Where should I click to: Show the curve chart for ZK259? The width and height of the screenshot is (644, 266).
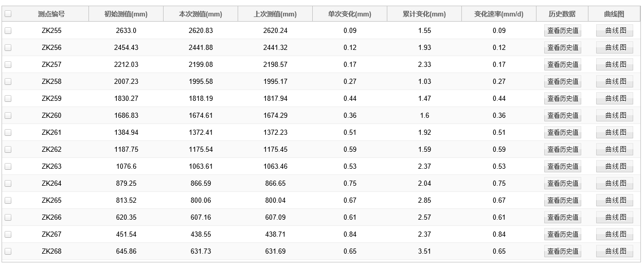615,99
